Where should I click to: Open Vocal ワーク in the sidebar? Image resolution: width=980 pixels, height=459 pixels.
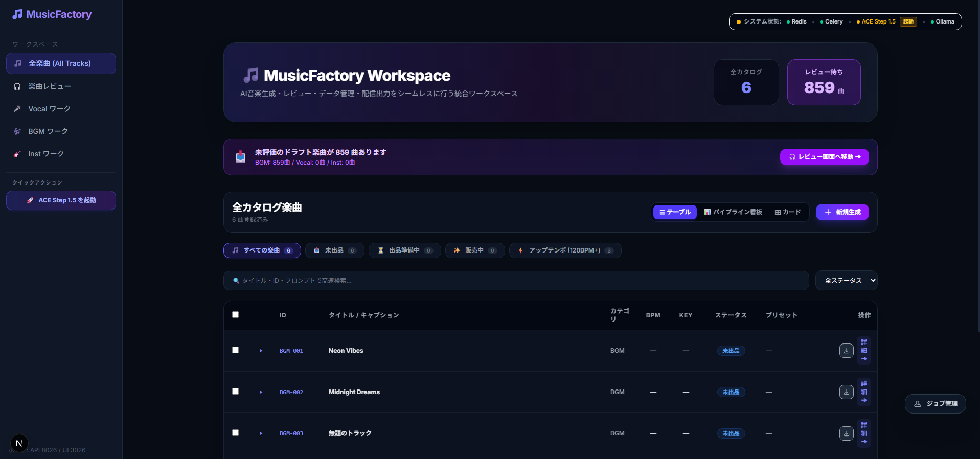[x=61, y=109]
